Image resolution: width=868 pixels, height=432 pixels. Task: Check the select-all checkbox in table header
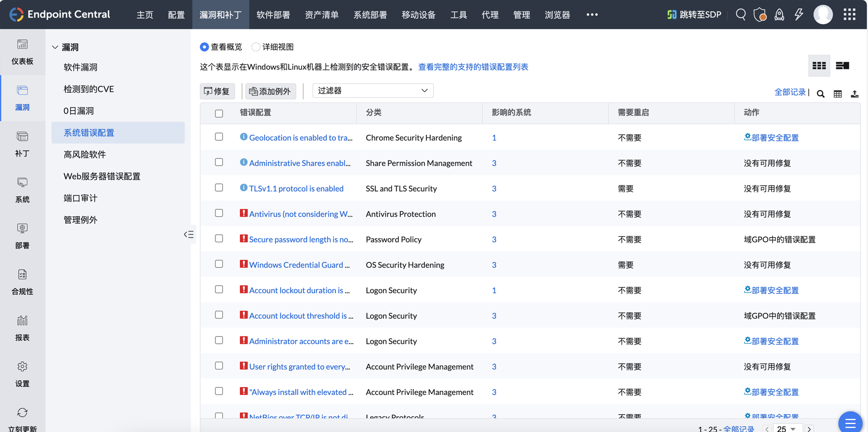tap(219, 113)
